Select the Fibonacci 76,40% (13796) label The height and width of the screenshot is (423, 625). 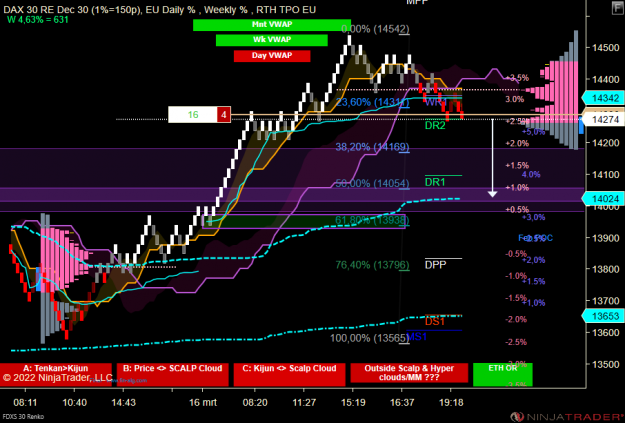372,265
